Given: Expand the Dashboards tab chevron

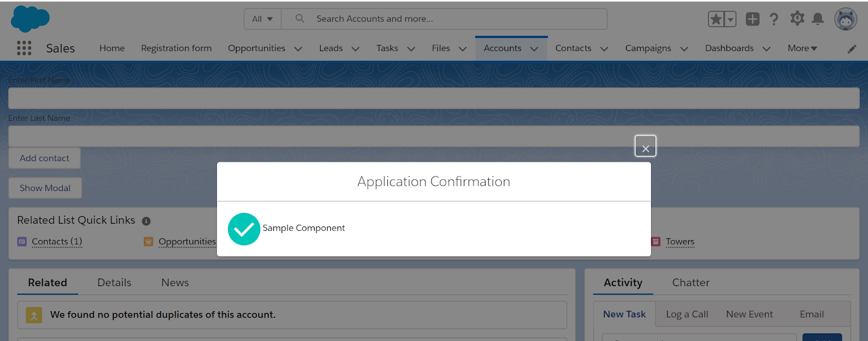Looking at the screenshot, I should 767,49.
